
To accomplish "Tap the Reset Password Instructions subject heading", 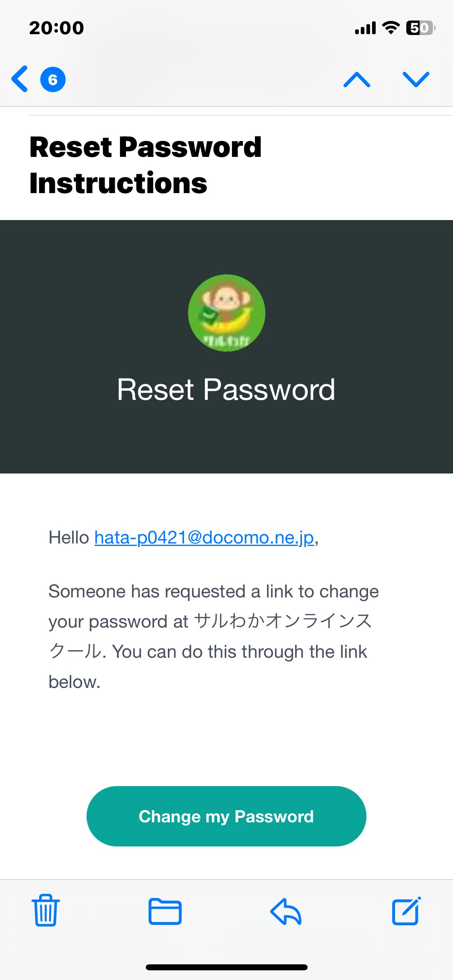I will (x=145, y=165).
